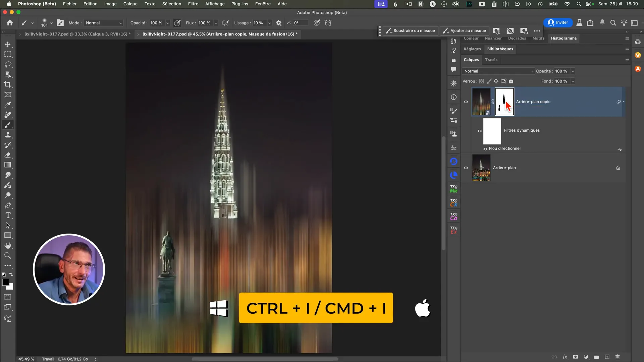Switch to the Réglages tab
Screen dimensions: 644x362
(472, 49)
